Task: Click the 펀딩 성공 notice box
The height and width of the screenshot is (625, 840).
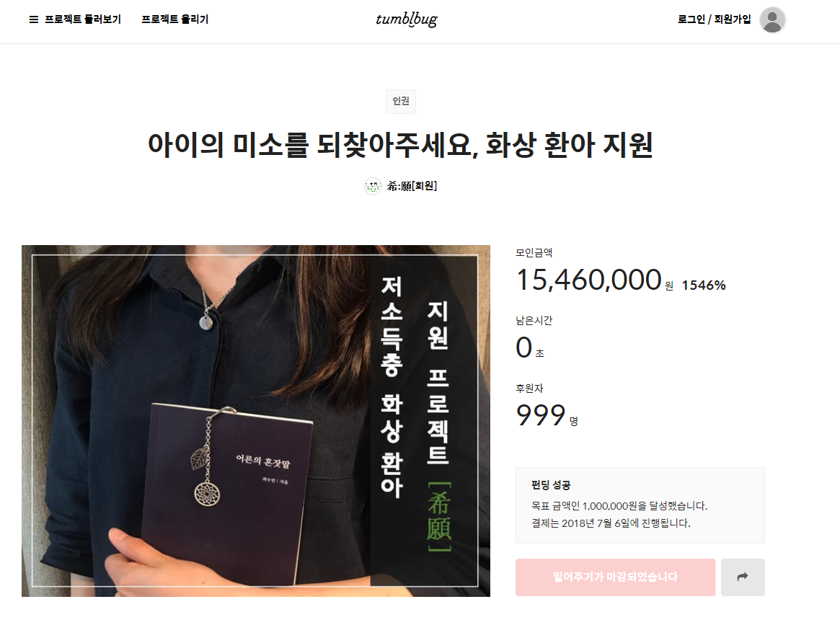Action: (640, 505)
